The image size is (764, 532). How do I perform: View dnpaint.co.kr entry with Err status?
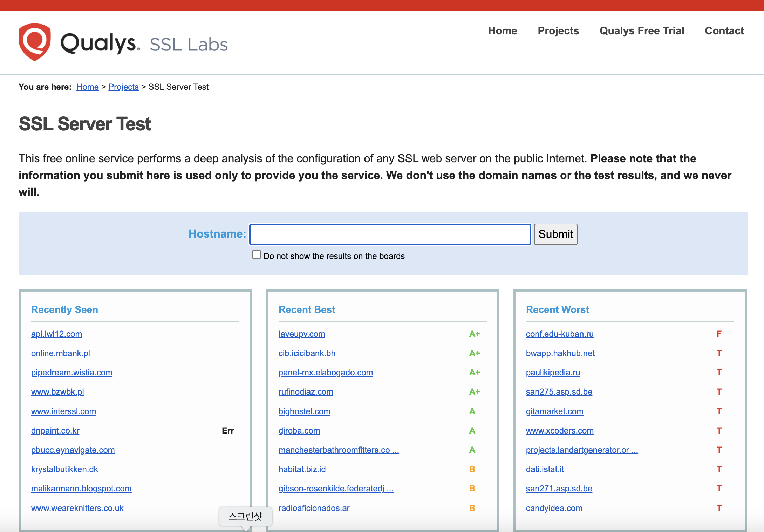point(55,431)
